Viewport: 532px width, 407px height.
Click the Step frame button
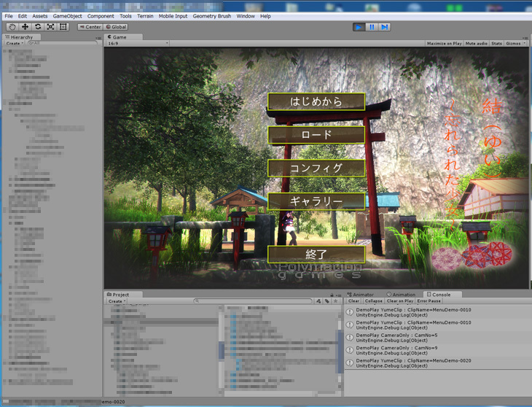[x=384, y=27]
